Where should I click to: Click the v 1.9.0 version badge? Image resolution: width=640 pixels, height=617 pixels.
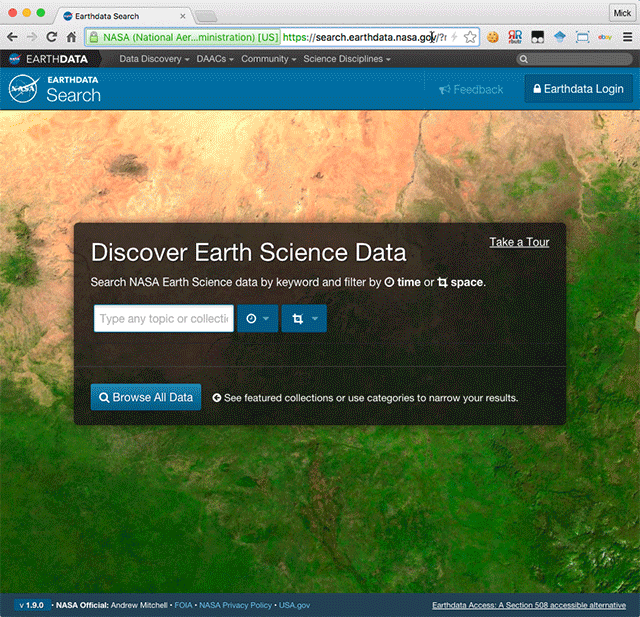coord(32,605)
